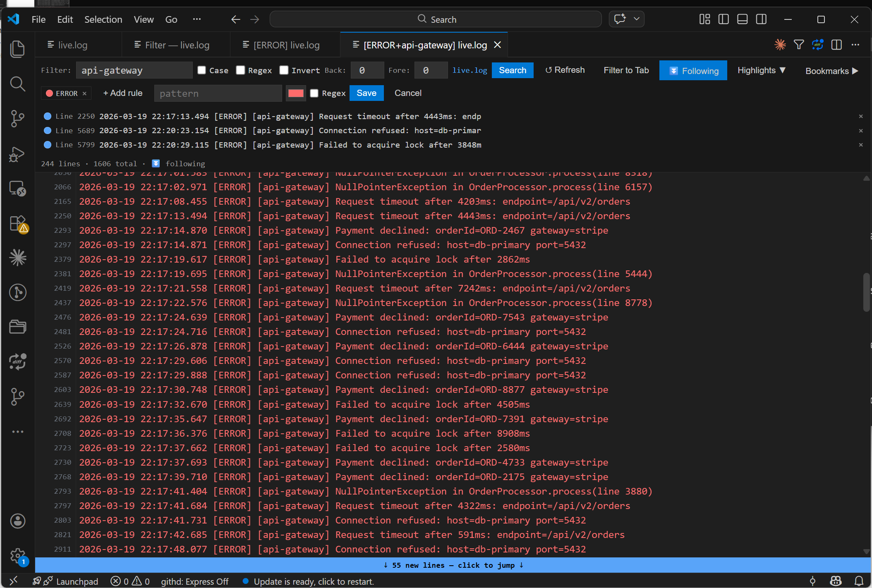Click the blue Search button
872x588 pixels.
tap(513, 70)
